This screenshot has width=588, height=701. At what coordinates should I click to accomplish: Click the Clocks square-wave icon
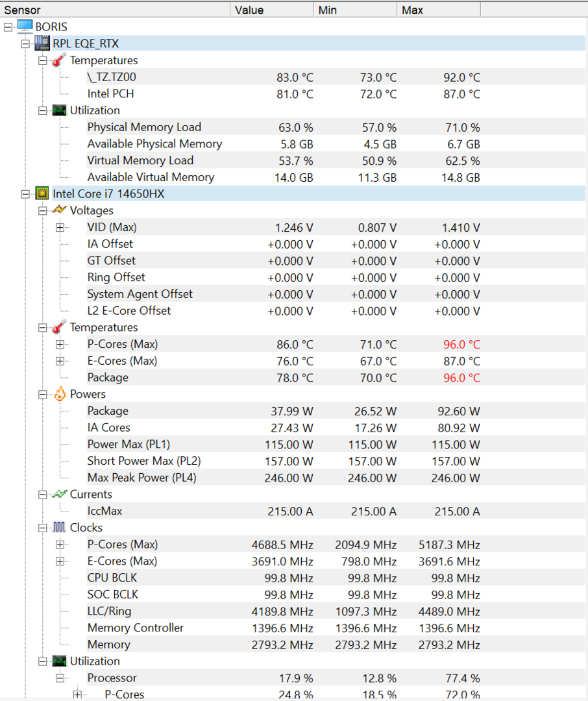point(59,528)
